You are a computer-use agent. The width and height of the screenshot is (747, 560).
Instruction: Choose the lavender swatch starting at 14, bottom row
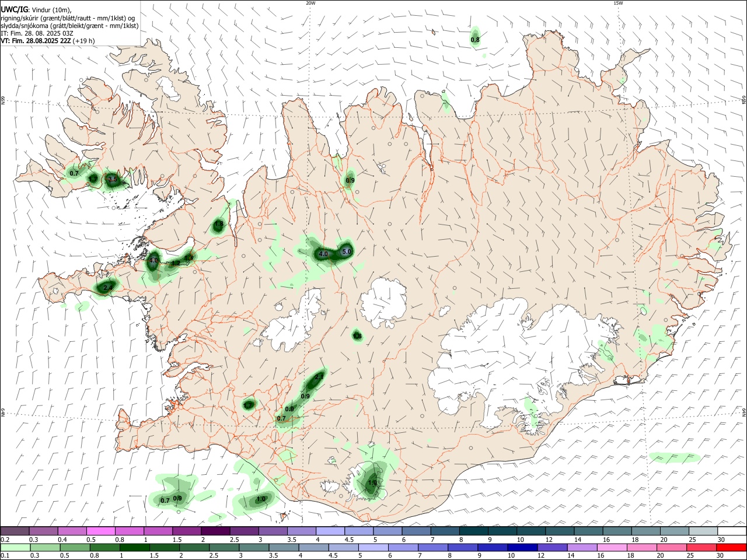(582, 547)
